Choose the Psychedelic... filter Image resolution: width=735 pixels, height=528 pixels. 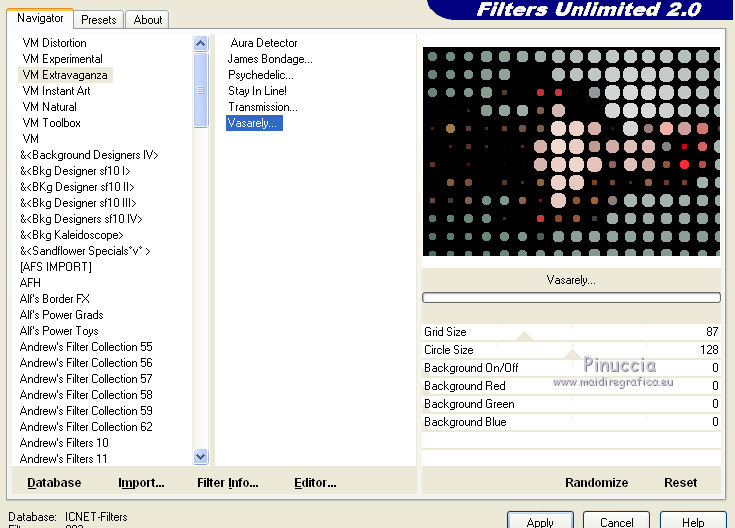click(x=261, y=75)
